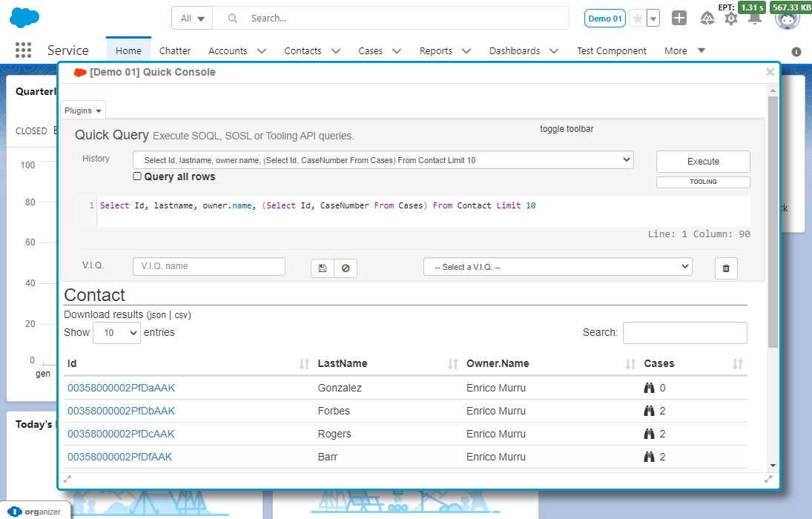Expand the Reports tab chevron
This screenshot has height=519, width=812.
coord(466,50)
